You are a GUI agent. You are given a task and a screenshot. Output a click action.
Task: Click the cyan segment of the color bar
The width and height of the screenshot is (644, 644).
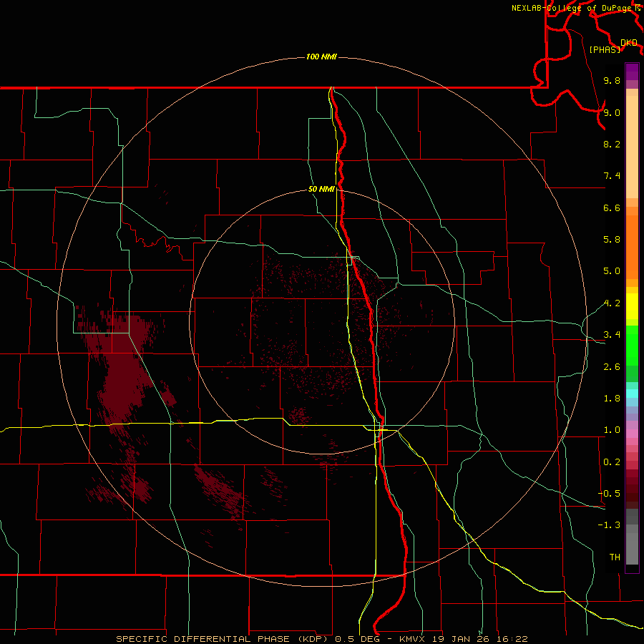click(632, 394)
